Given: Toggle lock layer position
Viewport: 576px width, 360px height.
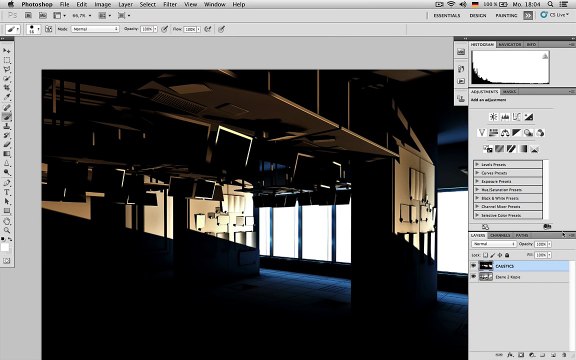Looking at the screenshot, I should (500, 255).
